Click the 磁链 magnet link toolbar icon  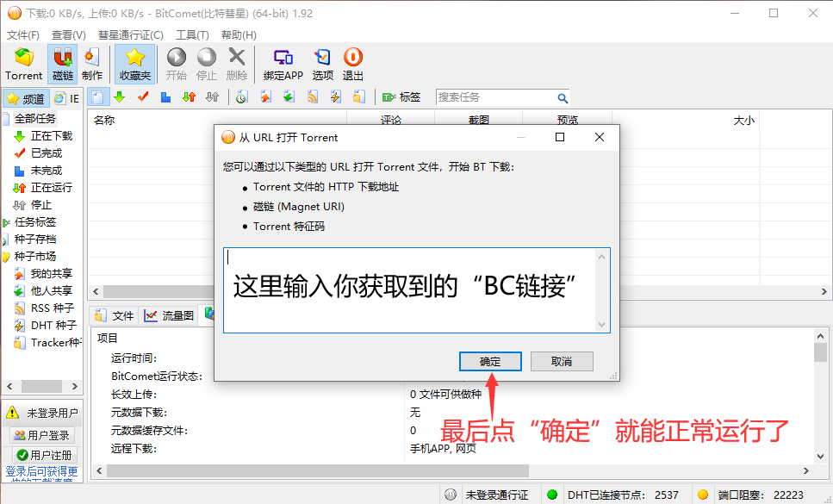[62, 64]
